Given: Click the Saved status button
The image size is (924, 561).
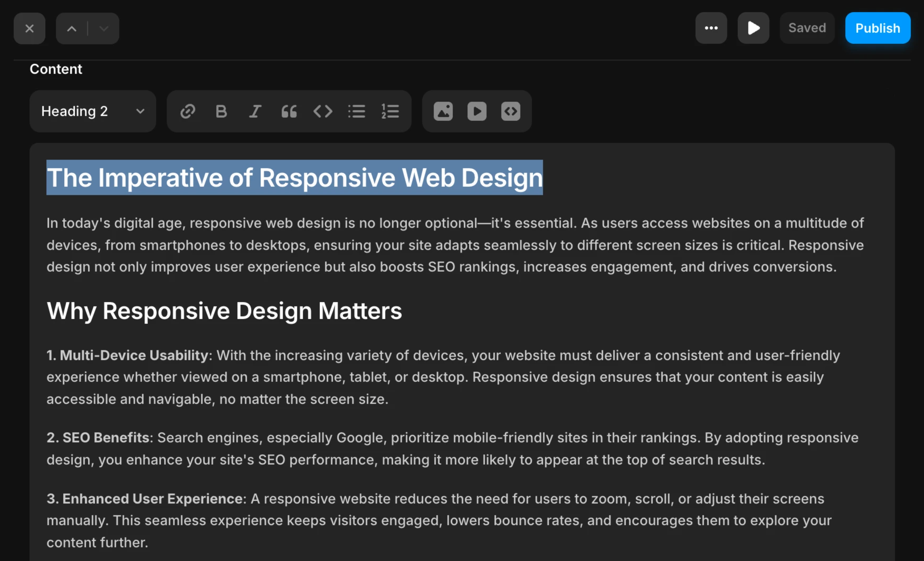Looking at the screenshot, I should pyautogui.click(x=807, y=28).
